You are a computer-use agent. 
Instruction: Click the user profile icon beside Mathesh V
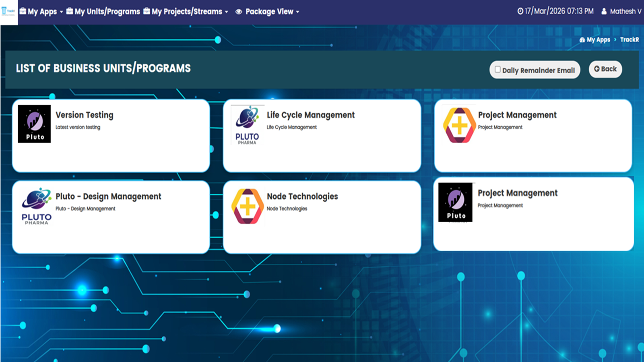click(x=604, y=12)
